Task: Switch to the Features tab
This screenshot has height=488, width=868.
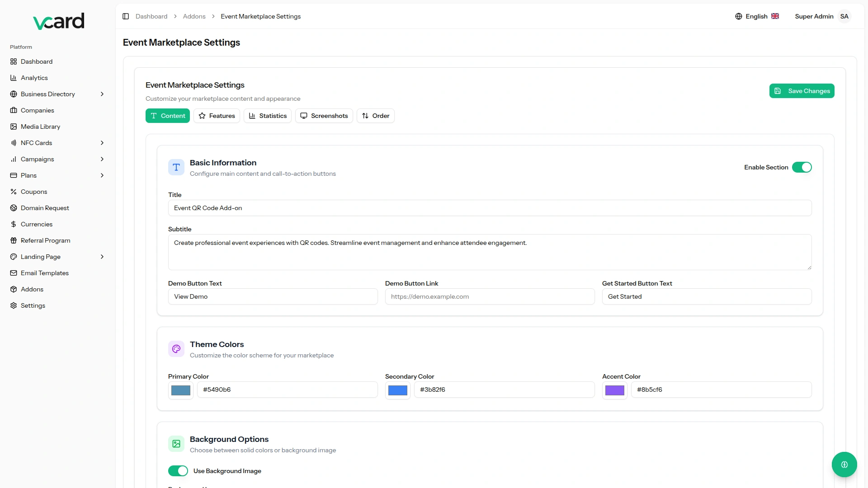Action: pos(217,116)
